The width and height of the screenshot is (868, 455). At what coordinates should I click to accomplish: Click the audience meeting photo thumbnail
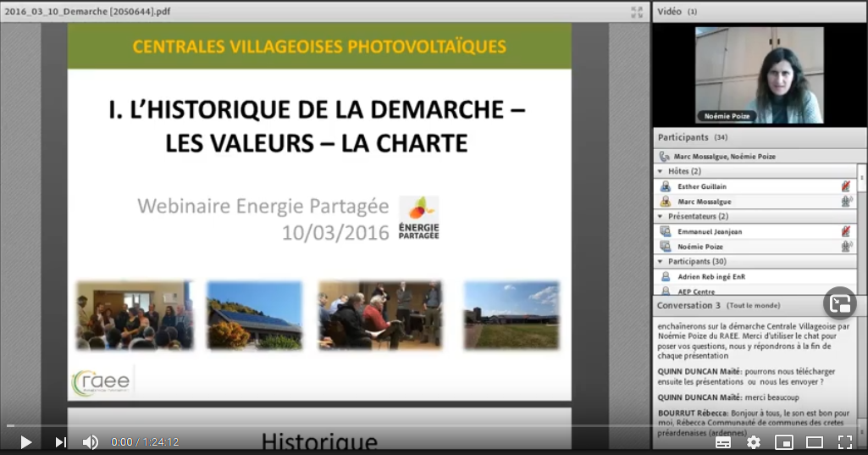(x=134, y=315)
